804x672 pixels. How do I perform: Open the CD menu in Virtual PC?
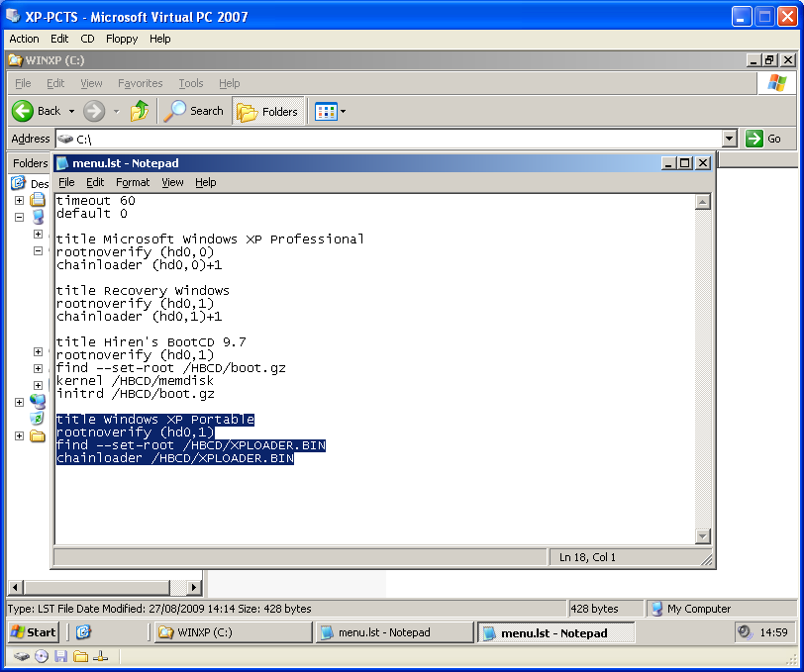click(x=87, y=39)
